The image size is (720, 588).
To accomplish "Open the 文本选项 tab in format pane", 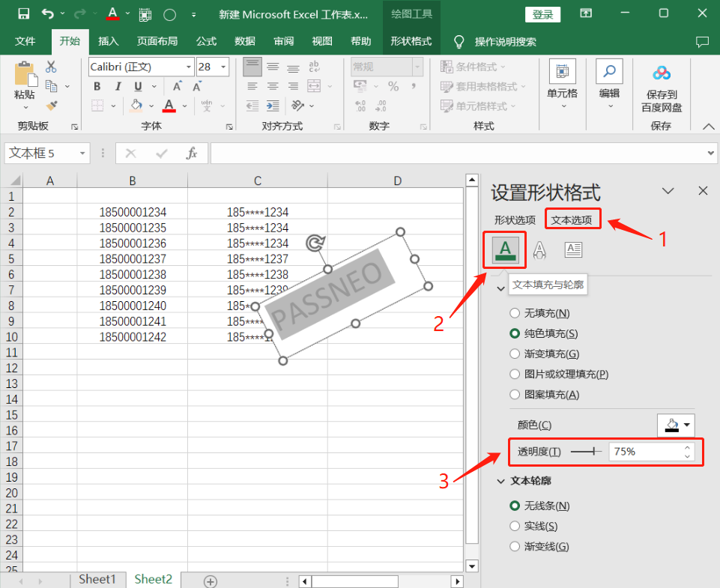I will (572, 220).
